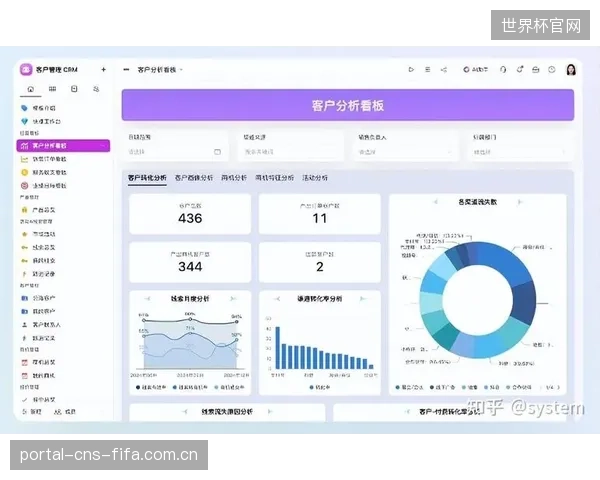
Task: Click the stat card showing 11
Action: 320,214
